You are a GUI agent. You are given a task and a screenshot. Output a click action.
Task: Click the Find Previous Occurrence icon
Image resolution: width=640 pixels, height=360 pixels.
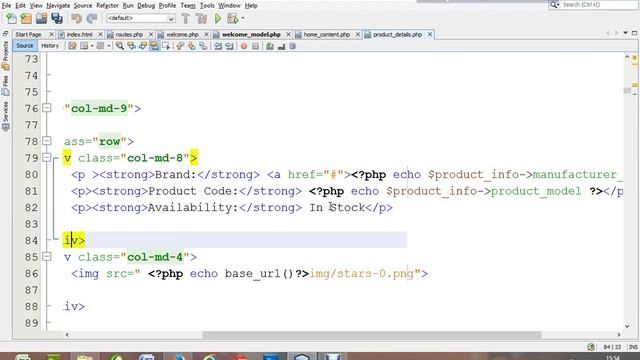coord(131,46)
